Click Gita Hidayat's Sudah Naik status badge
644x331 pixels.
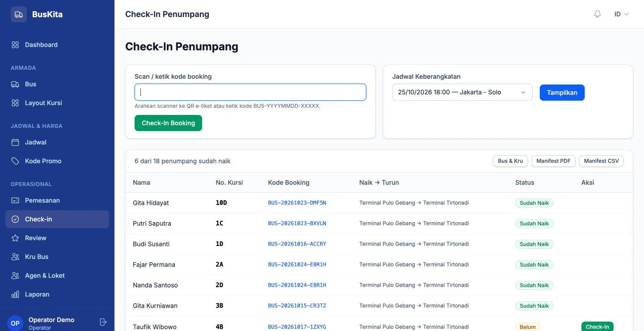(x=534, y=203)
